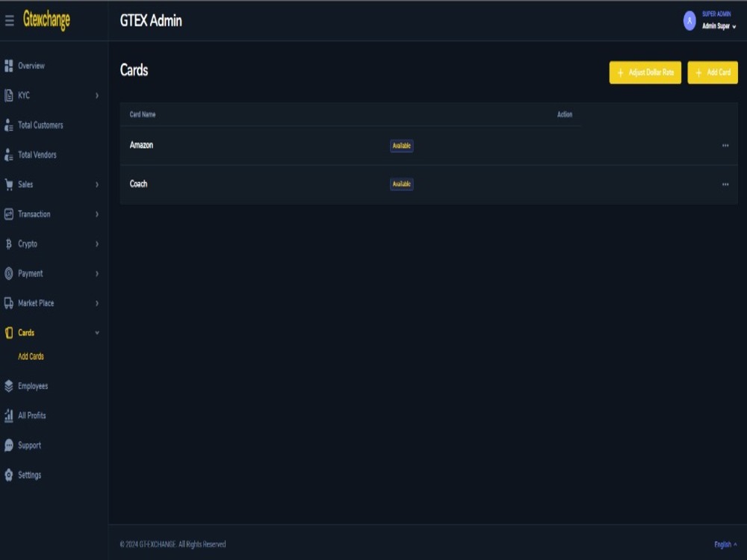Click the Action column header
The image size is (747, 560).
565,114
